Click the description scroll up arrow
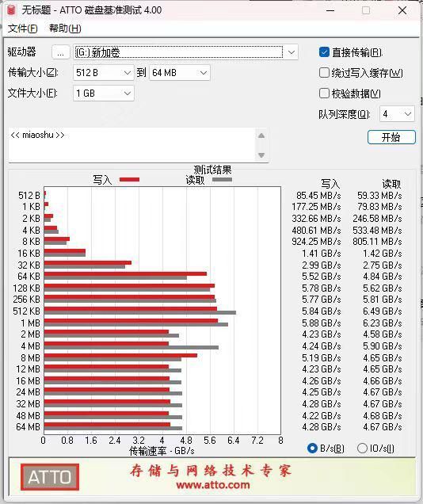 261,136
